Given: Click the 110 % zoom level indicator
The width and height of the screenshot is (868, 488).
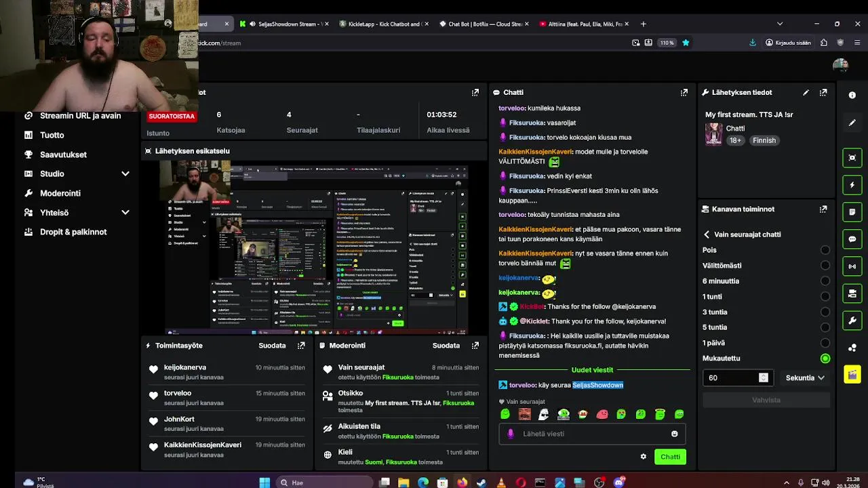Looking at the screenshot, I should click(x=667, y=43).
